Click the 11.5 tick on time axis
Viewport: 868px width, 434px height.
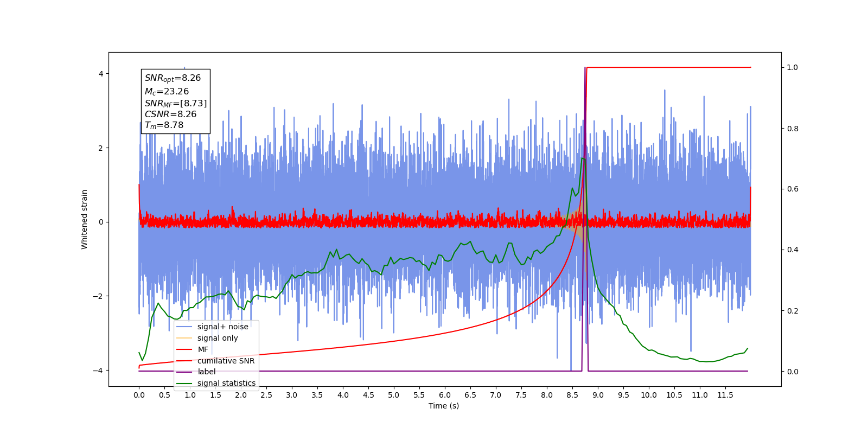click(725, 395)
